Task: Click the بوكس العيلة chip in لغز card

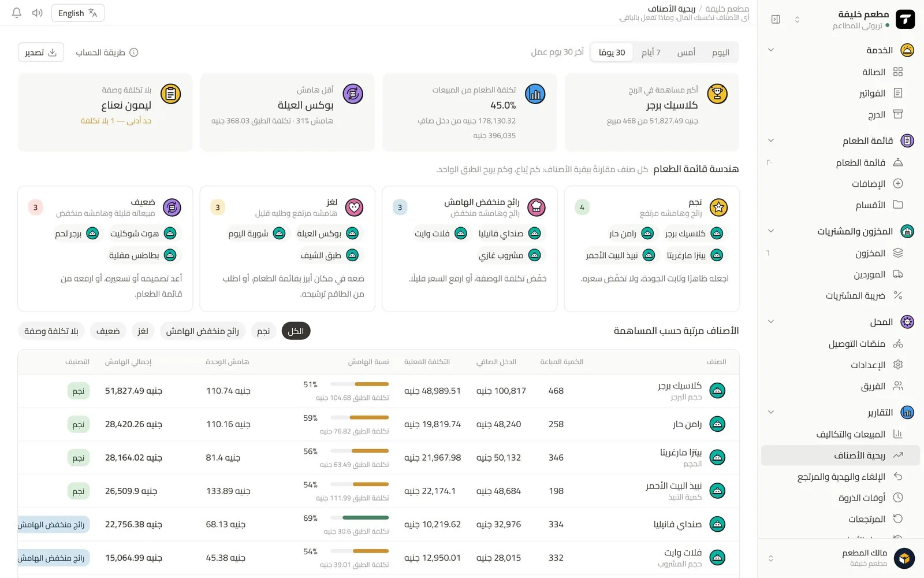Action: (x=327, y=234)
